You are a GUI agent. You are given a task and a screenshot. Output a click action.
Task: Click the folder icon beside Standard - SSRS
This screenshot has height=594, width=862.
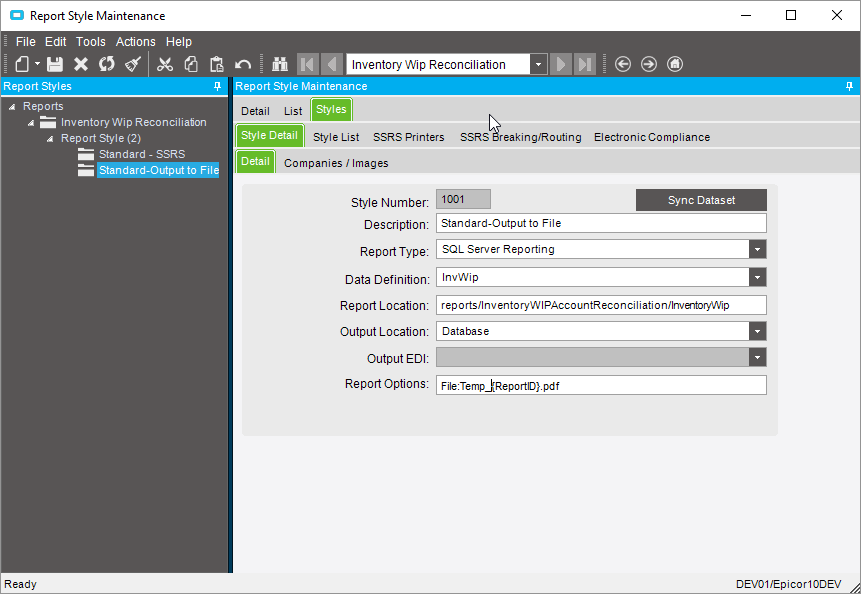click(x=86, y=154)
